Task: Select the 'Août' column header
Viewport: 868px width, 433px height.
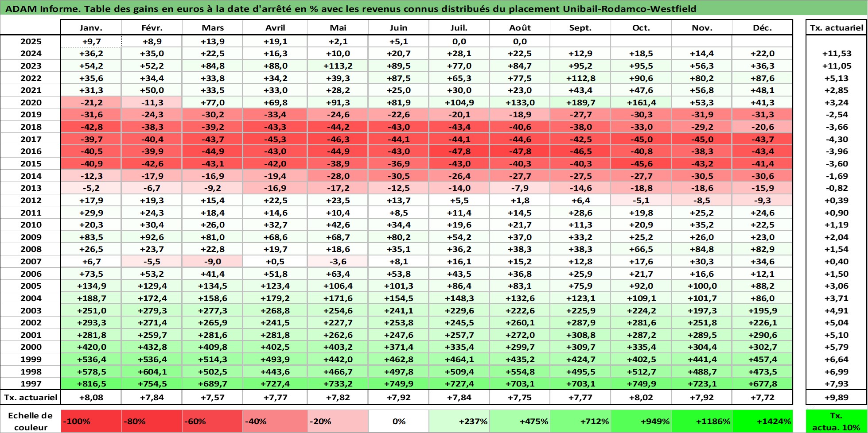Action: tap(520, 27)
